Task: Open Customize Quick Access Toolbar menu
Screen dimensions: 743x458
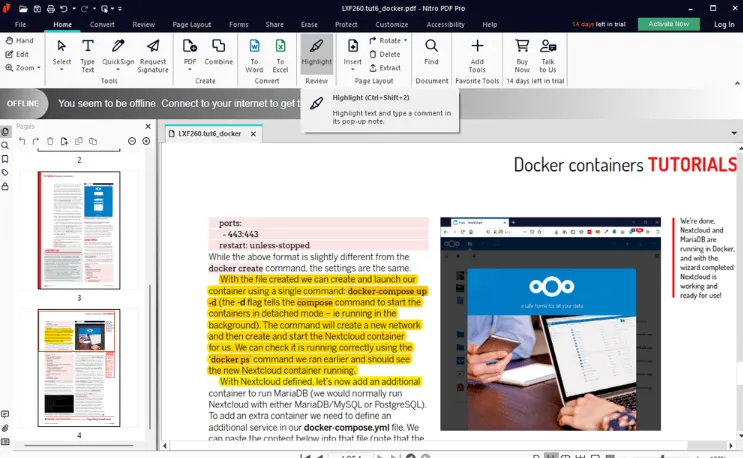Action: (120, 9)
